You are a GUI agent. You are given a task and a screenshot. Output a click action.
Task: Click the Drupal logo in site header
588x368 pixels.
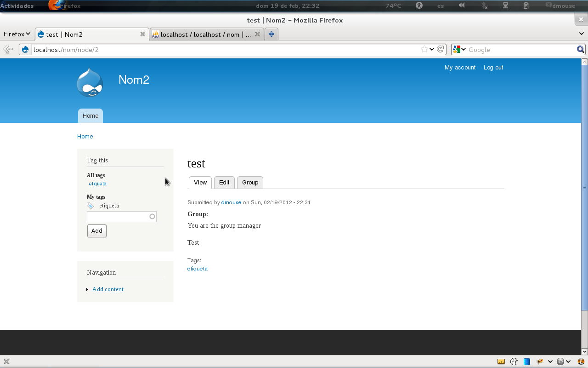tap(90, 83)
